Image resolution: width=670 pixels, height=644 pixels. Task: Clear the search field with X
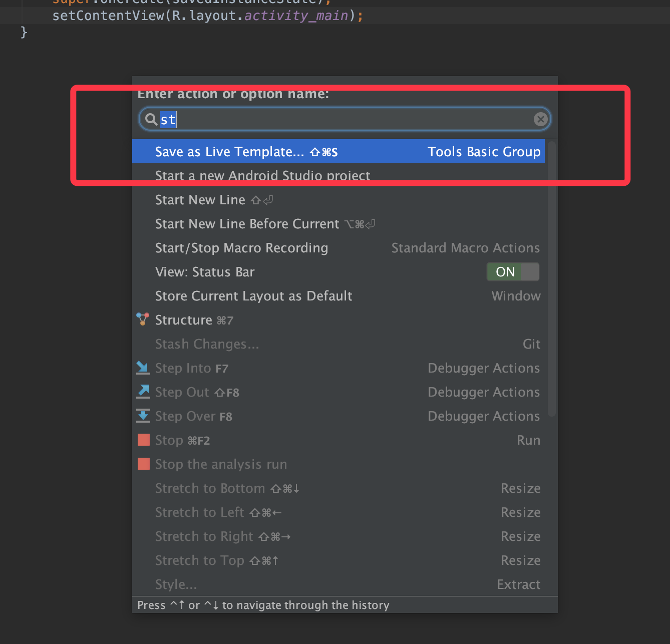540,119
